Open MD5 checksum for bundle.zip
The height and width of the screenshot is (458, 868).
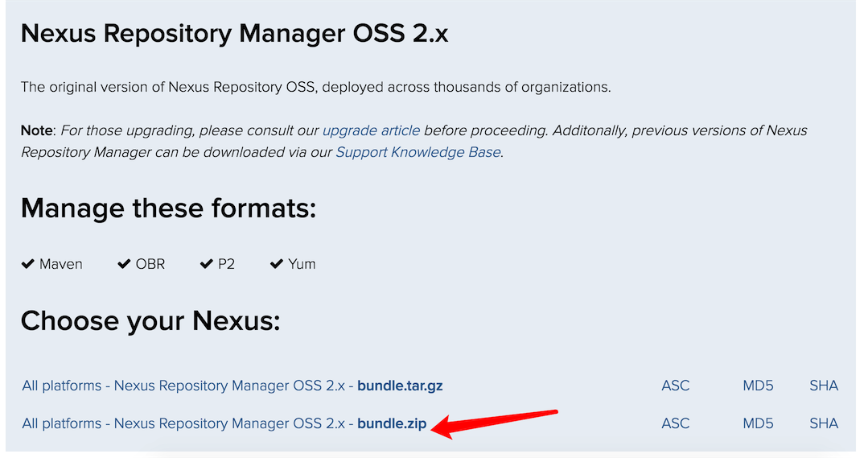[x=758, y=423]
